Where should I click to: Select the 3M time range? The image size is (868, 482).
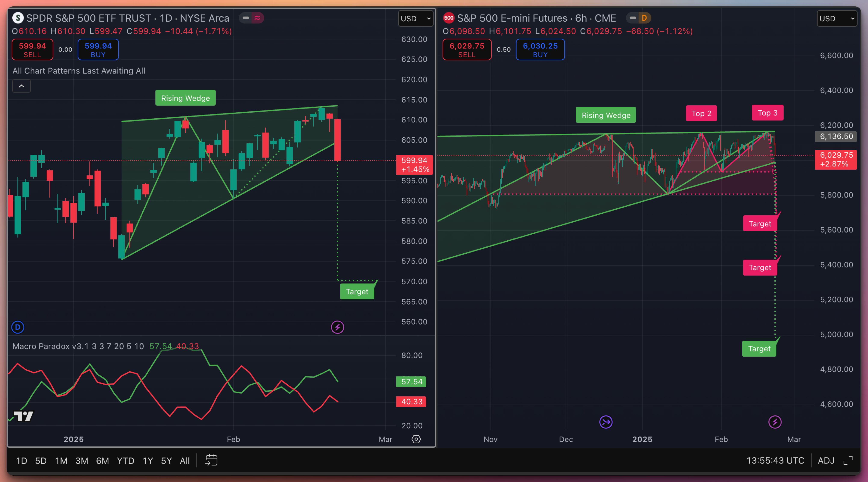(x=81, y=460)
